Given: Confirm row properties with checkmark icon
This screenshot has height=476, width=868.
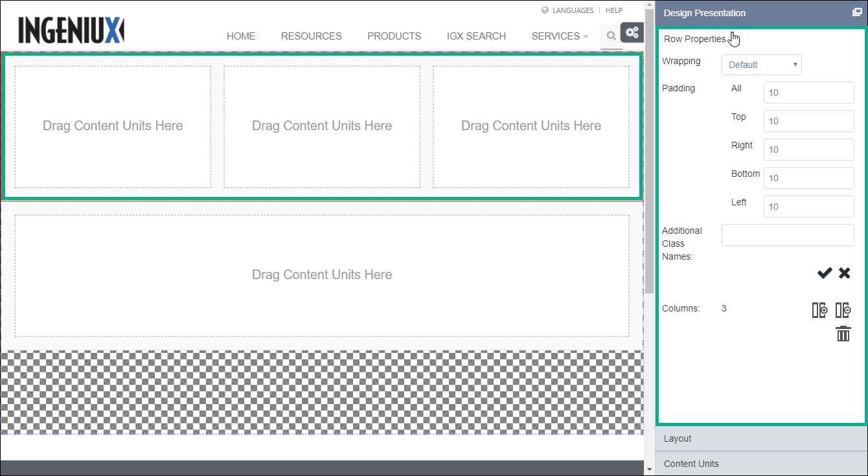Looking at the screenshot, I should coord(824,273).
